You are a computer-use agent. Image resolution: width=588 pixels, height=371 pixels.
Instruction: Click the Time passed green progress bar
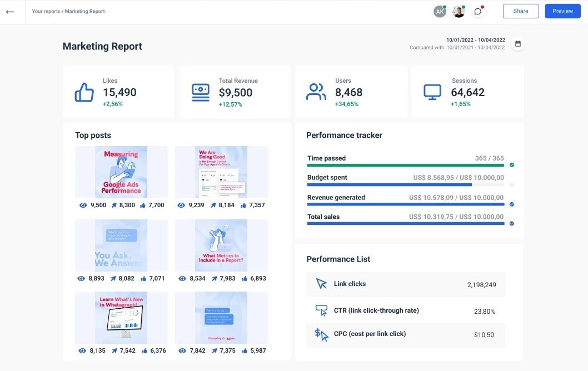(405, 166)
